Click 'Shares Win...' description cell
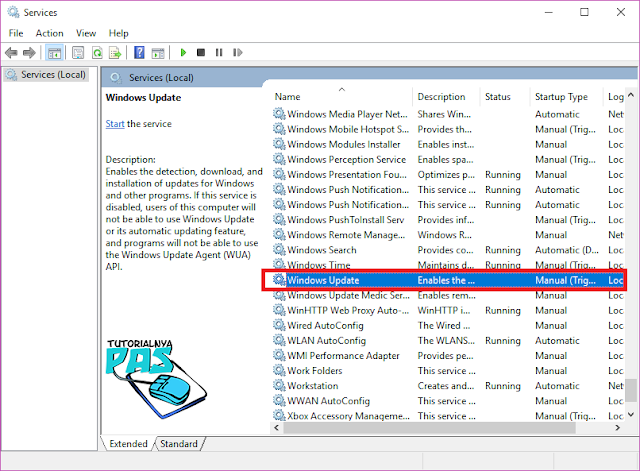This screenshot has width=640, height=471. [444, 114]
